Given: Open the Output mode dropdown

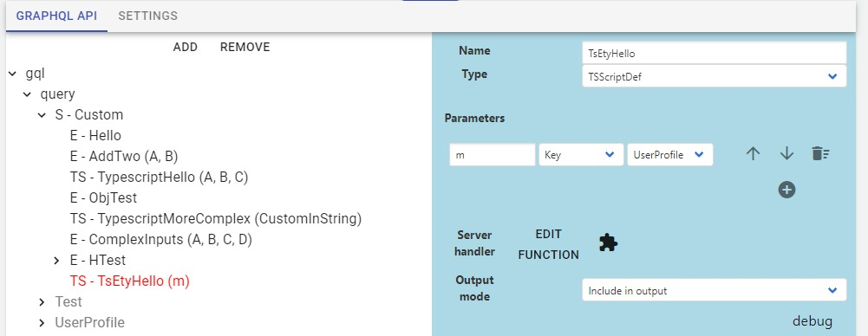Looking at the screenshot, I should pos(715,290).
